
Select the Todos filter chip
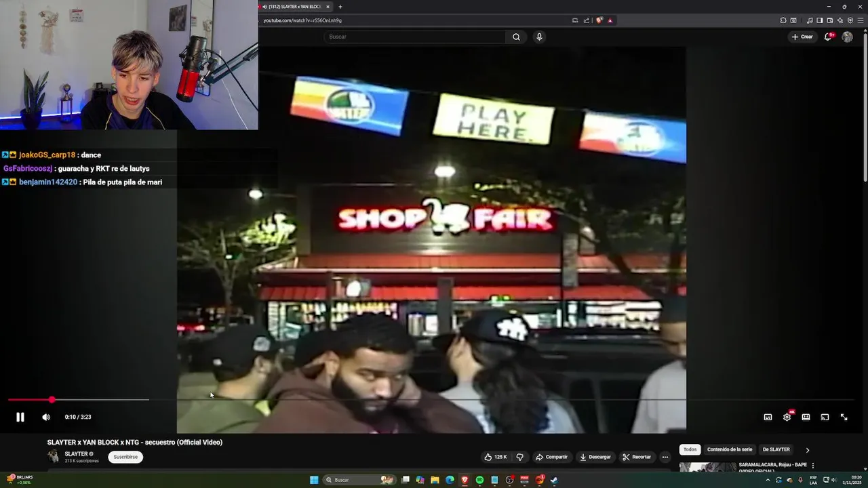(690, 449)
